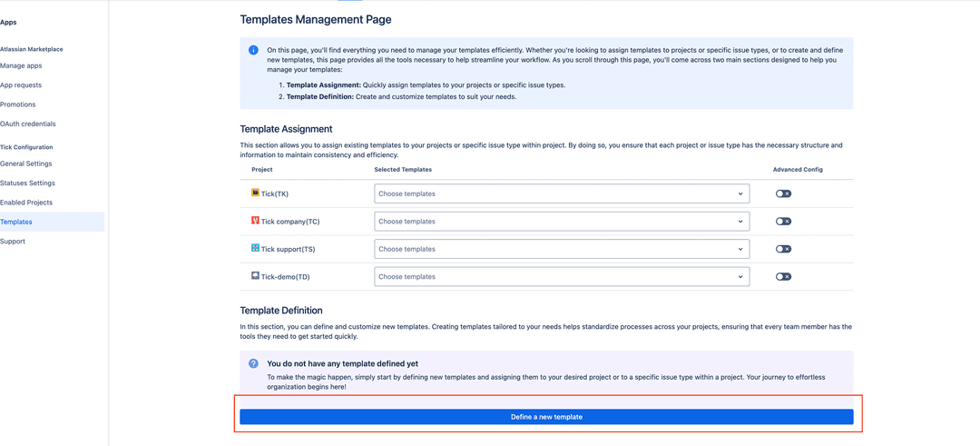Screen dimensions: 980x446
Task: Click the Tick-demo(TD) project icon
Action: pyautogui.click(x=256, y=275)
